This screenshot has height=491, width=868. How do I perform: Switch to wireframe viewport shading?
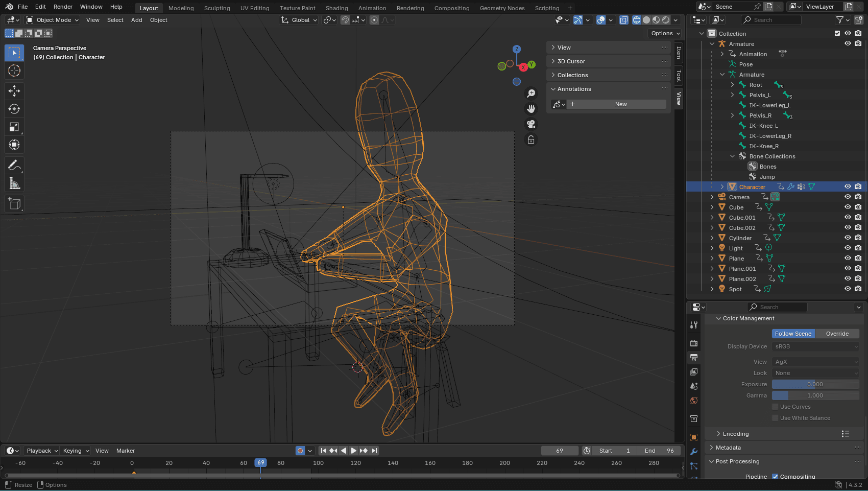tap(637, 20)
